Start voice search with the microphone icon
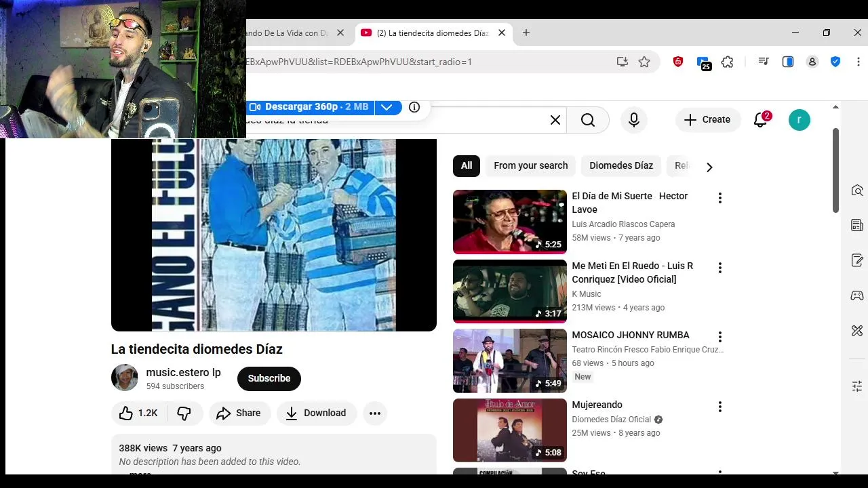The height and width of the screenshot is (488, 868). coord(633,120)
